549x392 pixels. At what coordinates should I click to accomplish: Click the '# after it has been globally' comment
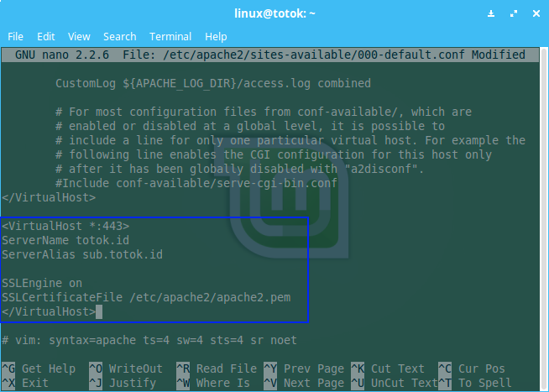tap(240, 170)
